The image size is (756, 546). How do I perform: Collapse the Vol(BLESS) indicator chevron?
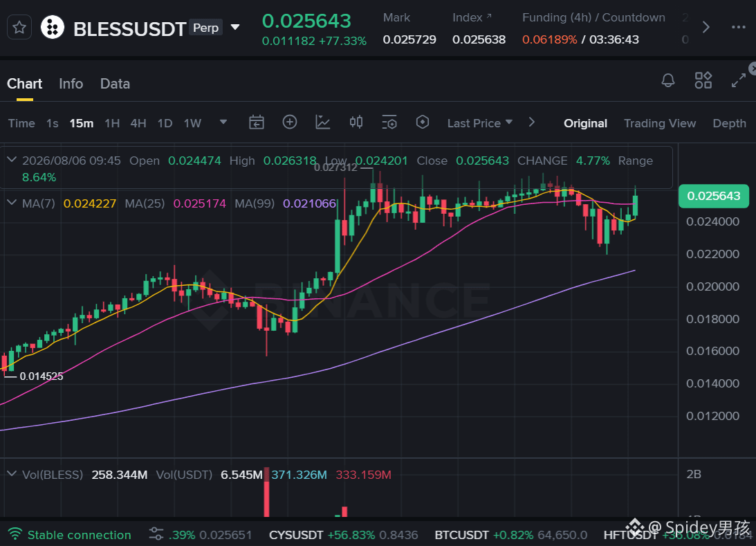pyautogui.click(x=12, y=473)
